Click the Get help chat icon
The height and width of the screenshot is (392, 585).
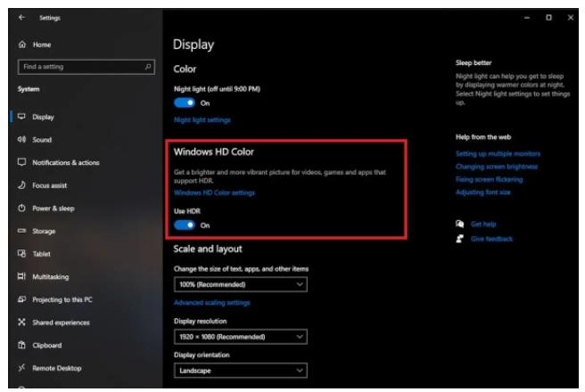pyautogui.click(x=459, y=224)
